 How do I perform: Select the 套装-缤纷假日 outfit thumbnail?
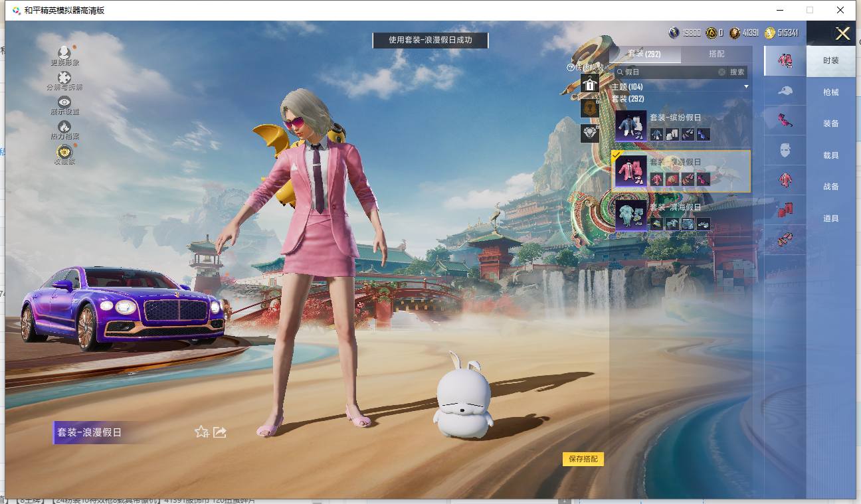[630, 126]
